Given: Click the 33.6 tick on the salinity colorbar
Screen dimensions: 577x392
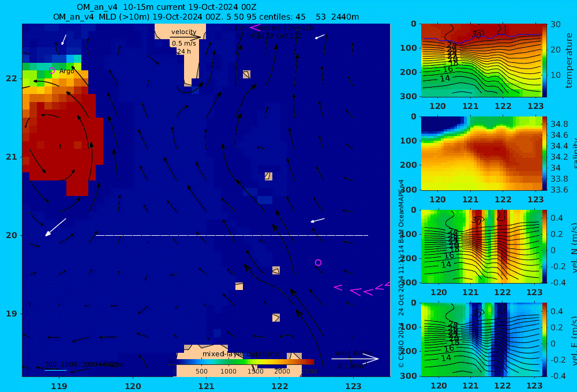Looking at the screenshot, I should click(559, 190).
